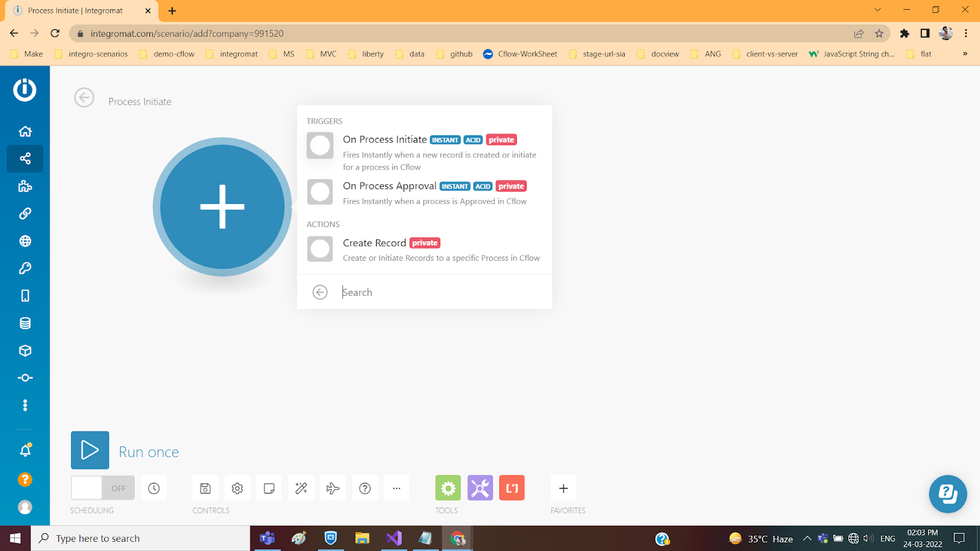
Task: Open the Cflow-WorkSheet bookmark
Action: point(520,54)
